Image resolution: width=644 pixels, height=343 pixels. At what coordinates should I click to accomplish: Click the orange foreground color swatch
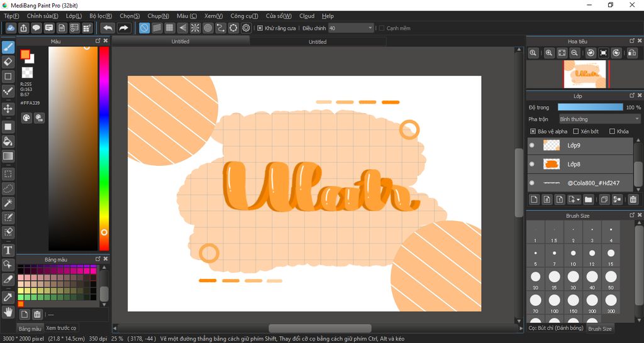(x=25, y=54)
